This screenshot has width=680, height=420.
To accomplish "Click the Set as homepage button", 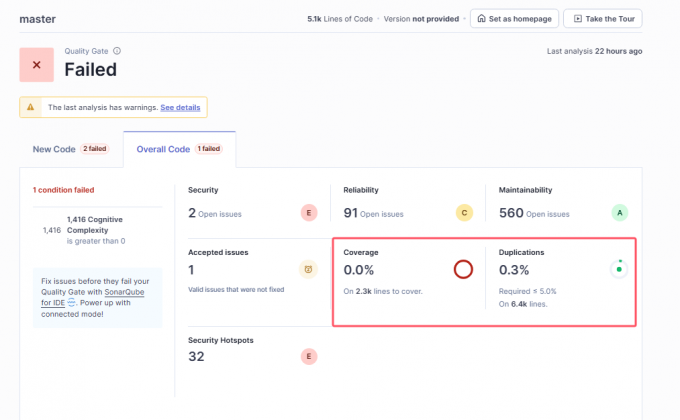I will [514, 19].
